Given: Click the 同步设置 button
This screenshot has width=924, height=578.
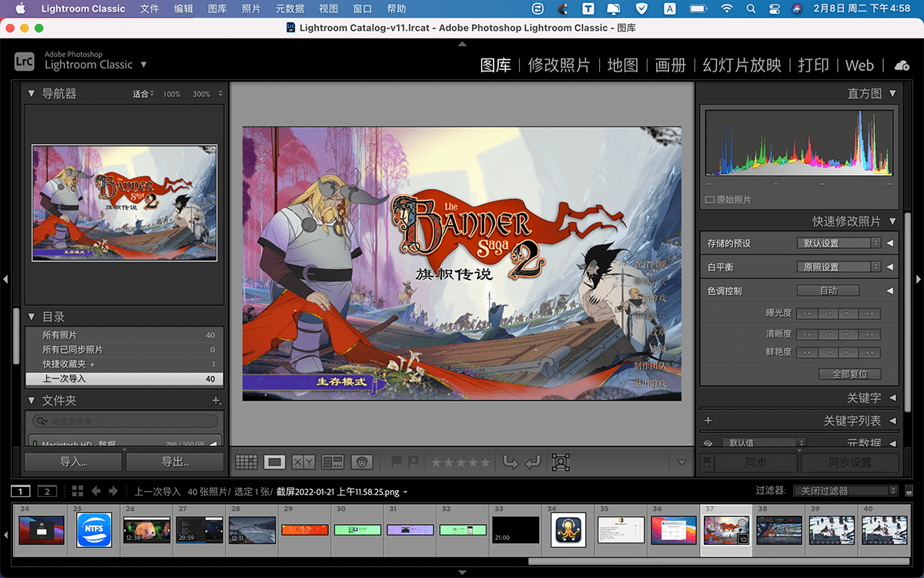Looking at the screenshot, I should click(850, 462).
